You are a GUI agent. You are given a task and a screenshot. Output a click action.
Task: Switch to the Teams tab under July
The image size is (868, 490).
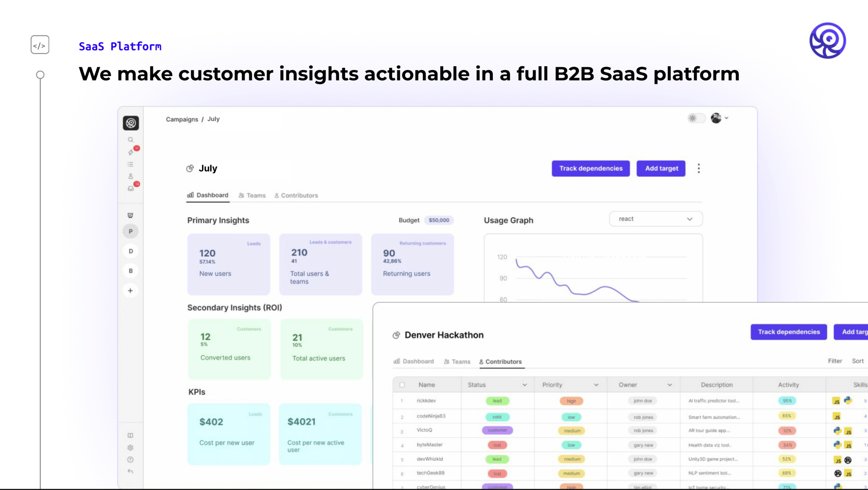[252, 195]
